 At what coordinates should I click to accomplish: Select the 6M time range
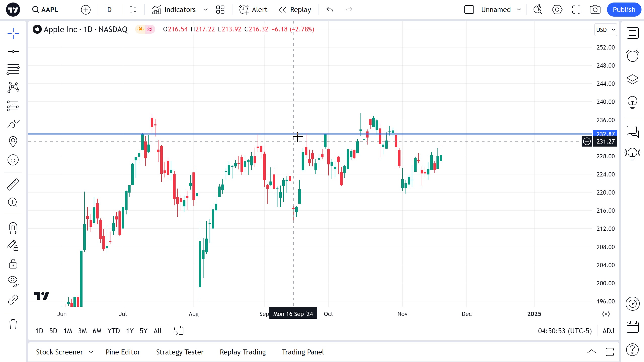97,331
